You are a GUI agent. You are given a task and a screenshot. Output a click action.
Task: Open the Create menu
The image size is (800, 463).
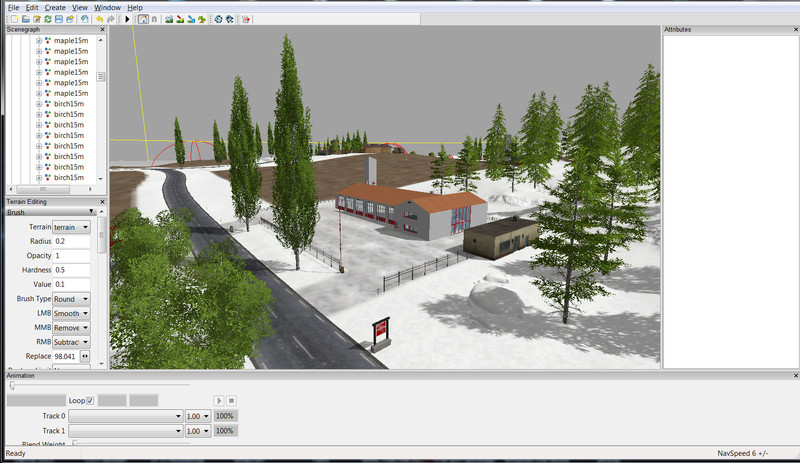coord(55,7)
